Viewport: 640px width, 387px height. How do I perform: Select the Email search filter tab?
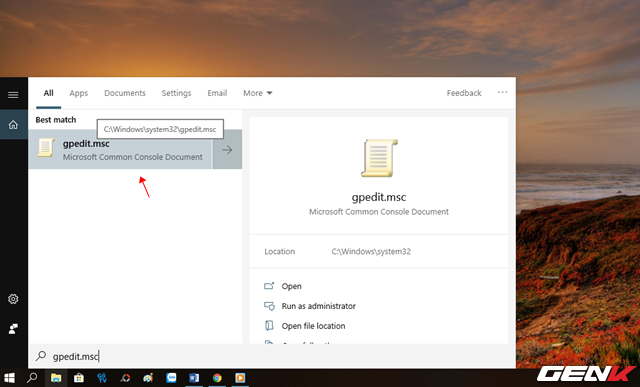coord(217,93)
